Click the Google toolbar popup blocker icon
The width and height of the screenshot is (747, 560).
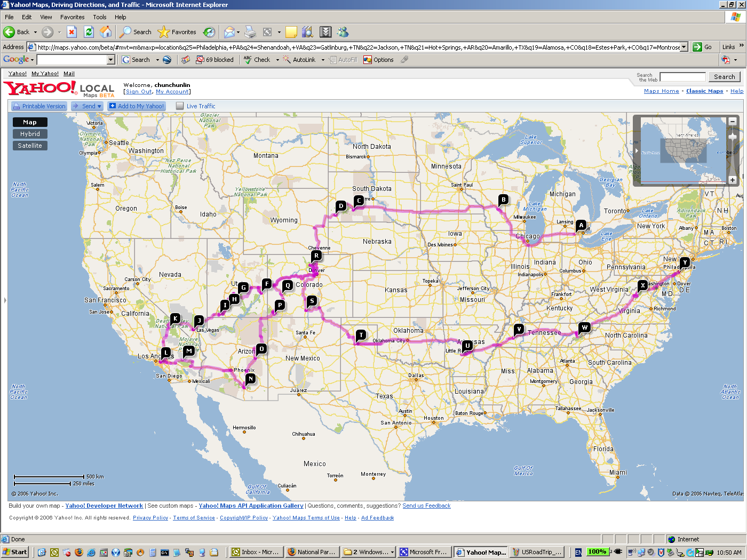click(x=214, y=60)
